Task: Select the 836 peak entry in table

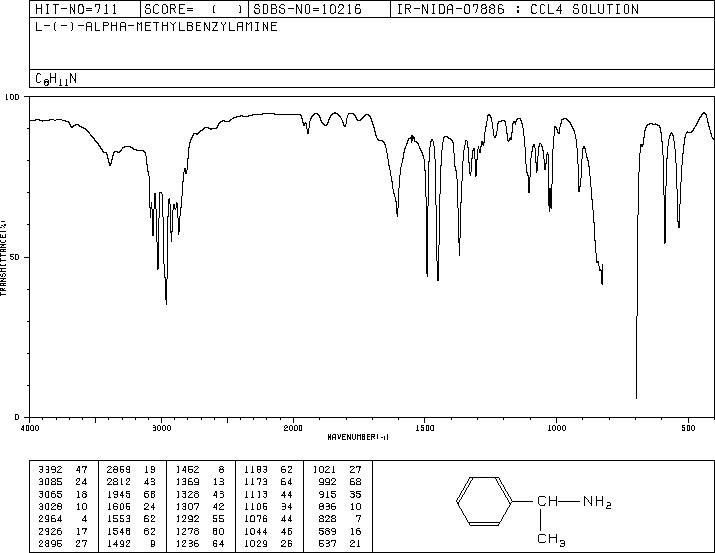Action: point(340,507)
